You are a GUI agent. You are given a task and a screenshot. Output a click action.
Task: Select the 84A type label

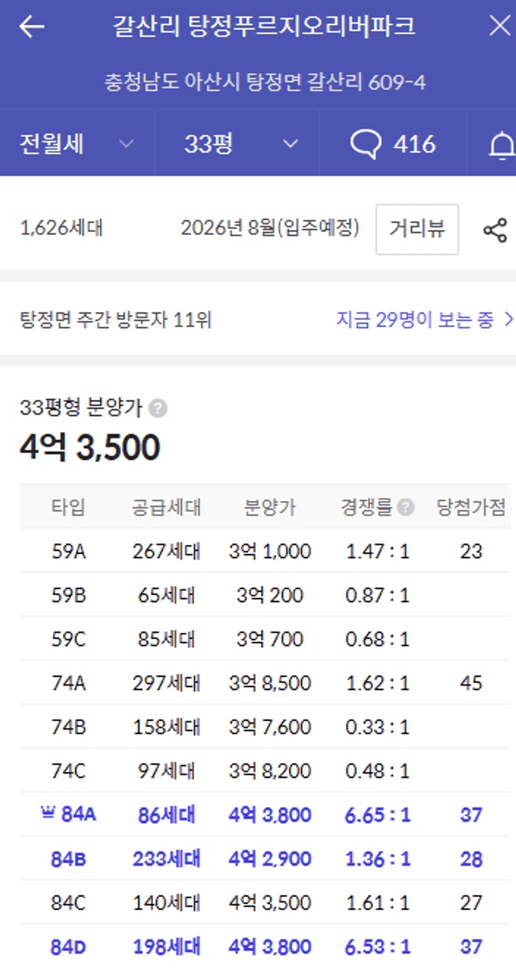(79, 814)
